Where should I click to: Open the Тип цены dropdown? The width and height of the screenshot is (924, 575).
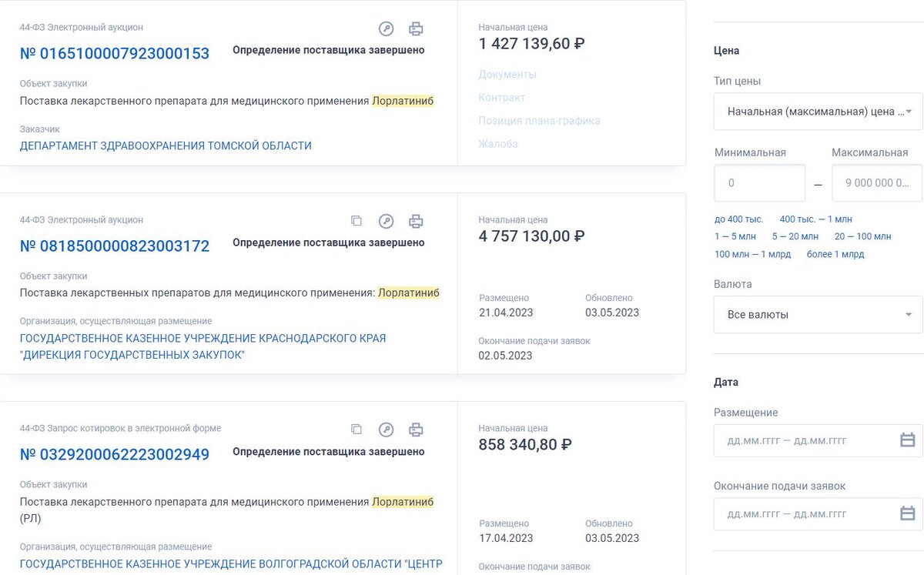pos(818,112)
